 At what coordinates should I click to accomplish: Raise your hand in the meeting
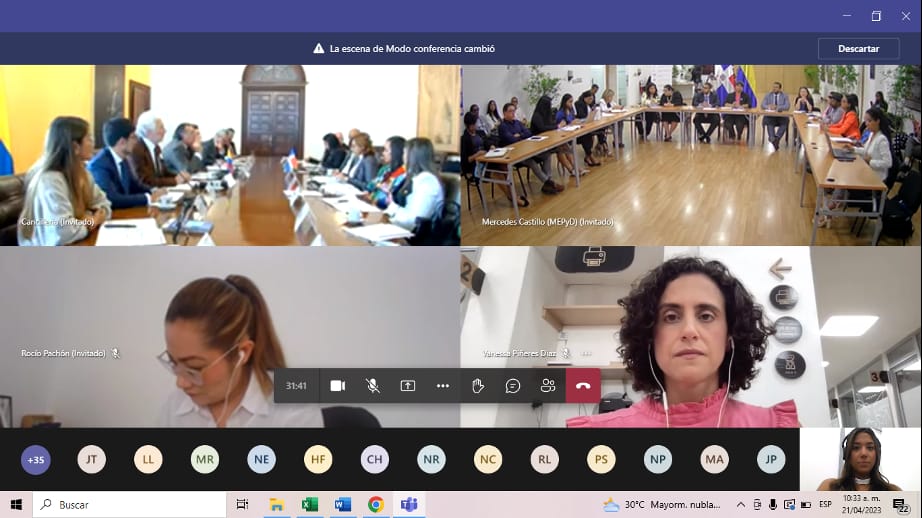[x=478, y=386]
